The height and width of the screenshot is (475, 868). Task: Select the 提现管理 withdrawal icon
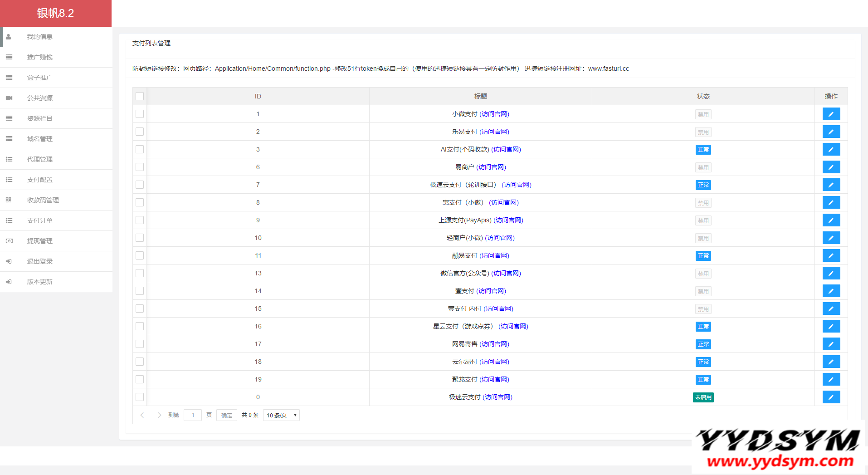coord(9,241)
